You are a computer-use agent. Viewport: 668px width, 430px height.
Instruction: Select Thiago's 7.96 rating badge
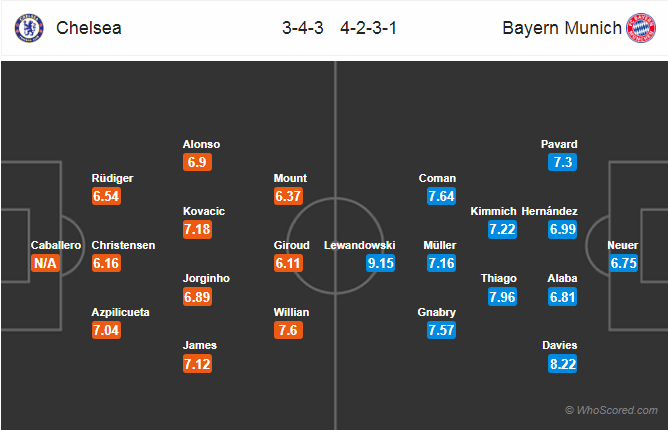pyautogui.click(x=502, y=297)
